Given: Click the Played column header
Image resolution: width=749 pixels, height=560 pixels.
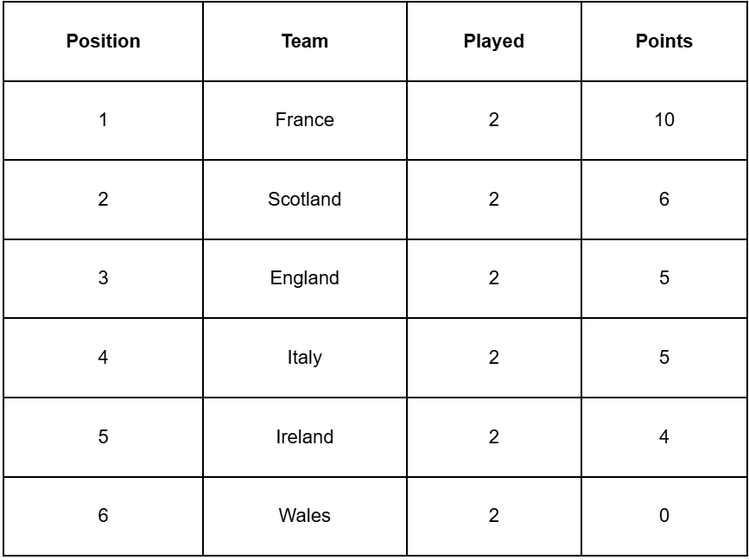Looking at the screenshot, I should click(x=493, y=41).
